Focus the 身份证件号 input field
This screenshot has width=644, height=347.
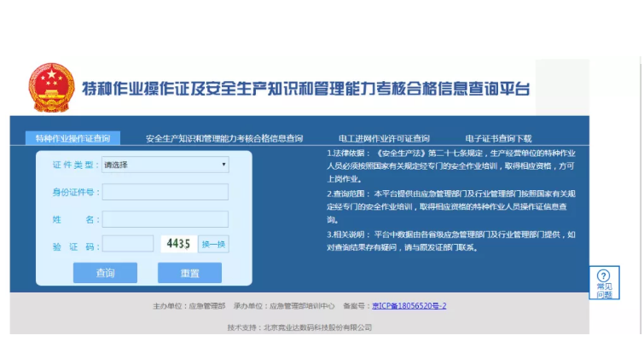pos(165,192)
